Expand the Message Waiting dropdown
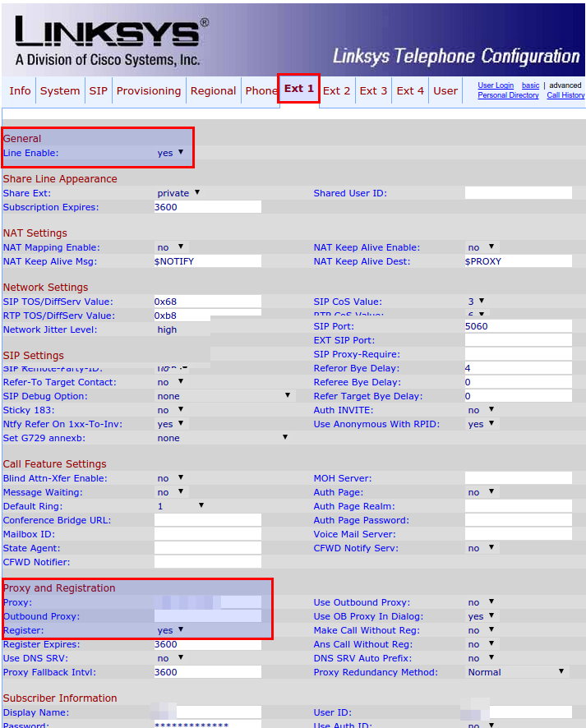 [170, 492]
